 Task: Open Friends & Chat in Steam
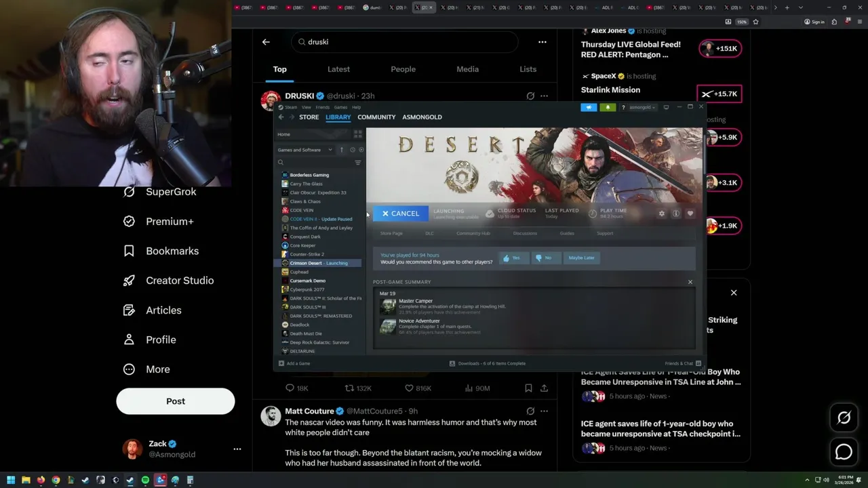683,363
